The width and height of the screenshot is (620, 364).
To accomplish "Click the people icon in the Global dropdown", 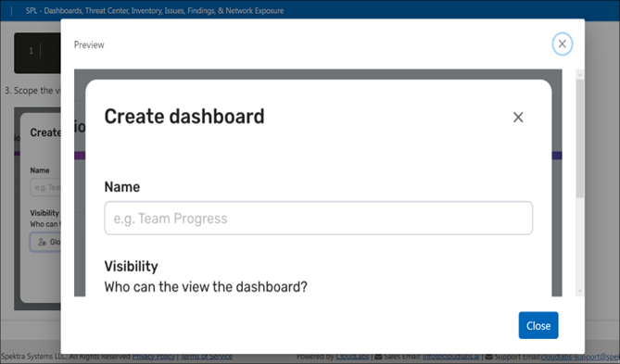I will (42, 242).
